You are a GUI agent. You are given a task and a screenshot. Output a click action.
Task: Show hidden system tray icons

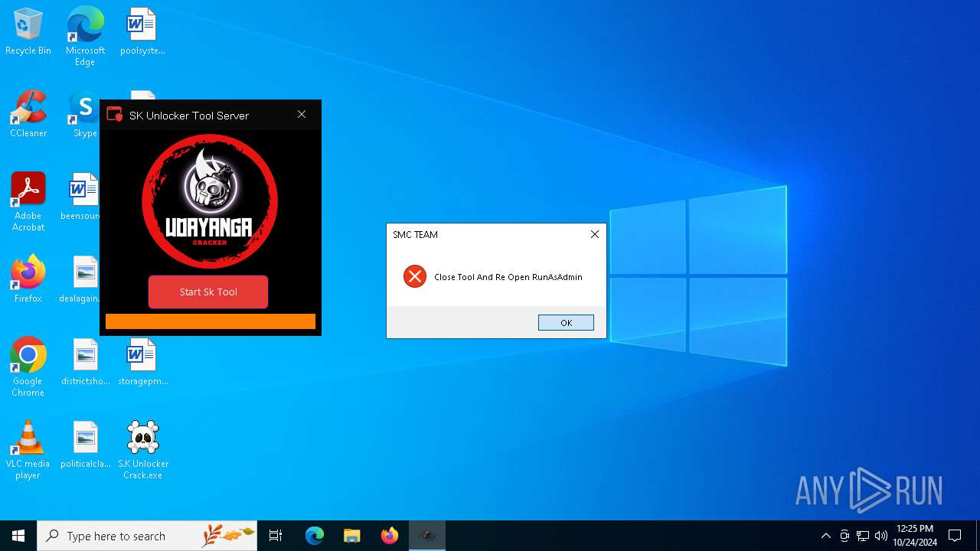coord(825,536)
